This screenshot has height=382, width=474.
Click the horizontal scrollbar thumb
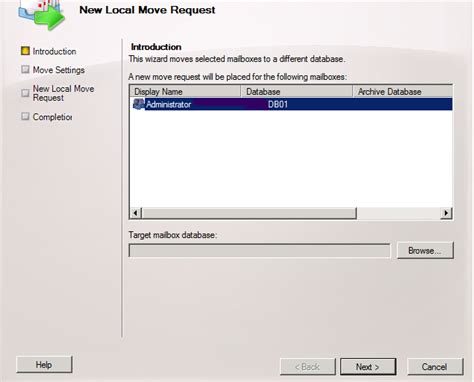pos(249,213)
